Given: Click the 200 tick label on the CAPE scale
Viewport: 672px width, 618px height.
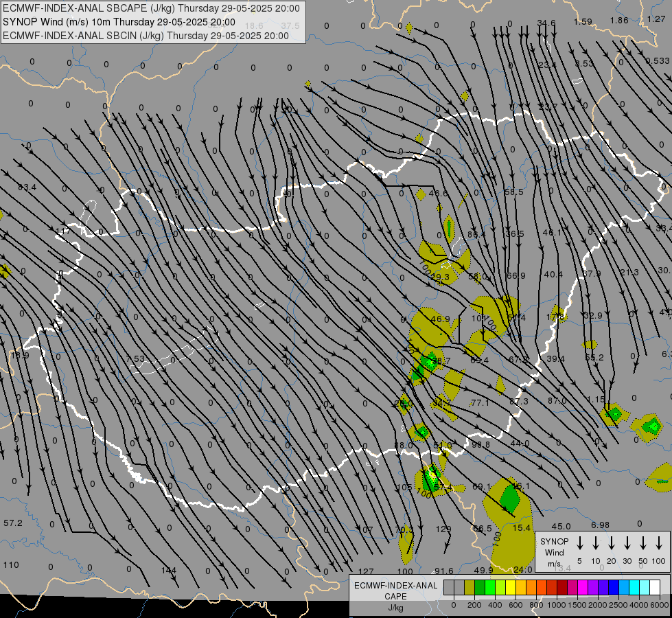Looking at the screenshot, I should [474, 605].
